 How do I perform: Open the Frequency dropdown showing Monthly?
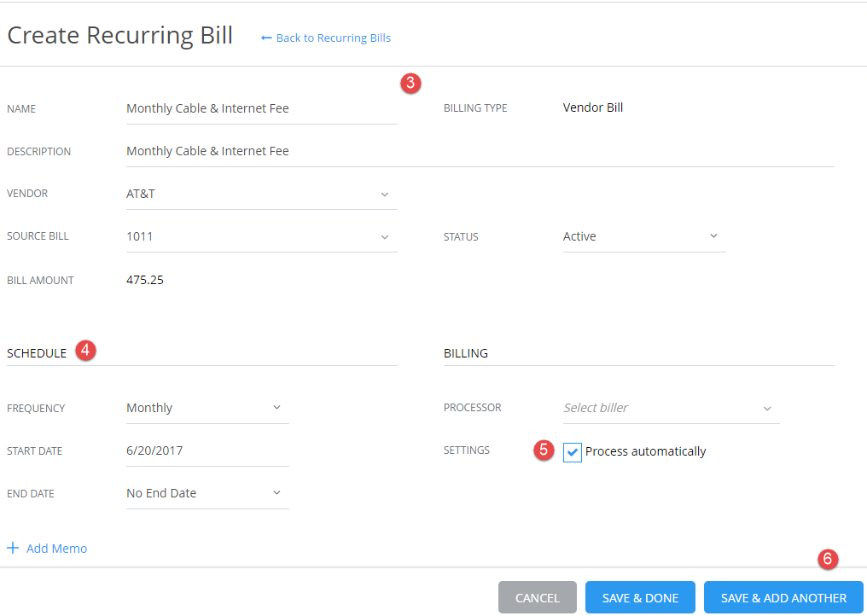[x=207, y=408]
